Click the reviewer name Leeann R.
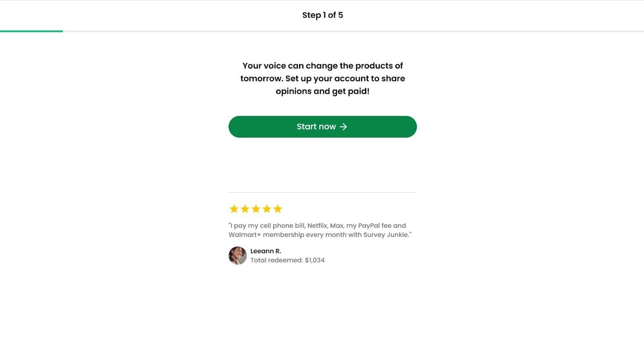The image size is (644, 353). (266, 251)
